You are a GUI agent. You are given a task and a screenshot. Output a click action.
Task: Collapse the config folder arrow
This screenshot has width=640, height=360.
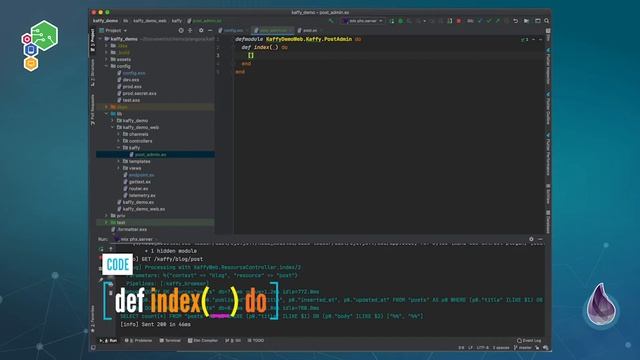107,66
